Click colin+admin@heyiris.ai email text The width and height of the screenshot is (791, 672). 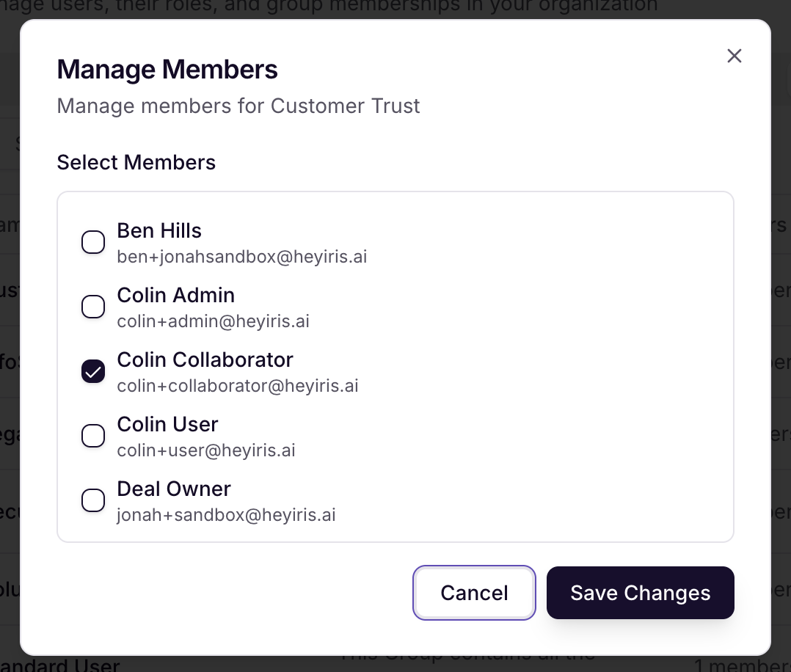coord(214,321)
